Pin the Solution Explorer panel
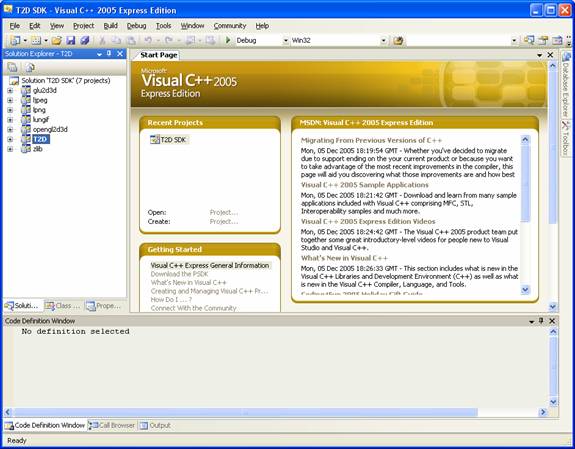Image resolution: width=575 pixels, height=449 pixels. tap(109, 54)
